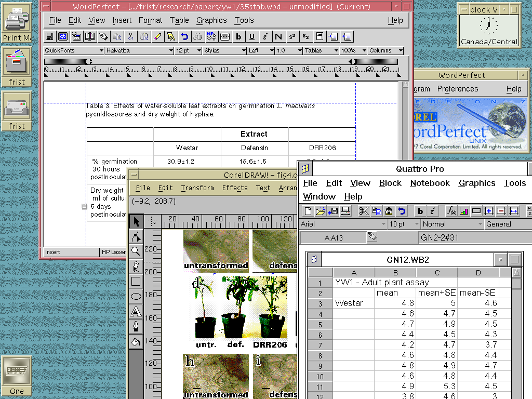
Task: Click the open book icon in WordPerfect
Action: click(x=90, y=37)
